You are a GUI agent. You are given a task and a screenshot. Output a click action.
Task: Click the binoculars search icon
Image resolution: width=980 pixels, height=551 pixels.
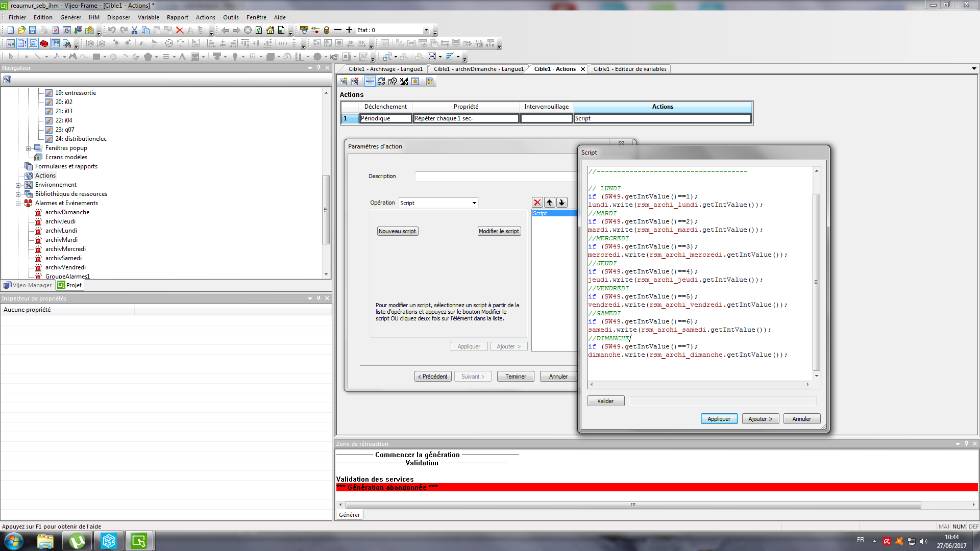[67, 43]
